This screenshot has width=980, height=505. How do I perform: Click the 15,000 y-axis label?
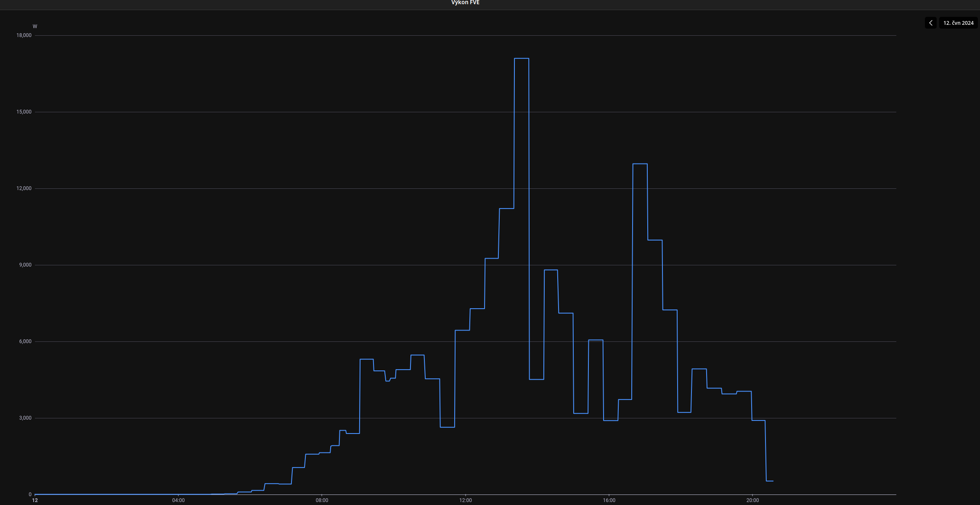click(x=24, y=112)
